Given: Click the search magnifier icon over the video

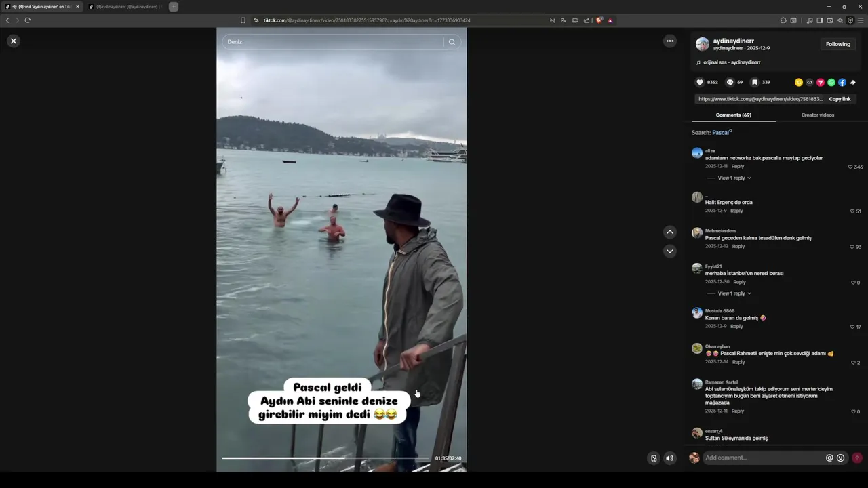Looking at the screenshot, I should point(452,42).
